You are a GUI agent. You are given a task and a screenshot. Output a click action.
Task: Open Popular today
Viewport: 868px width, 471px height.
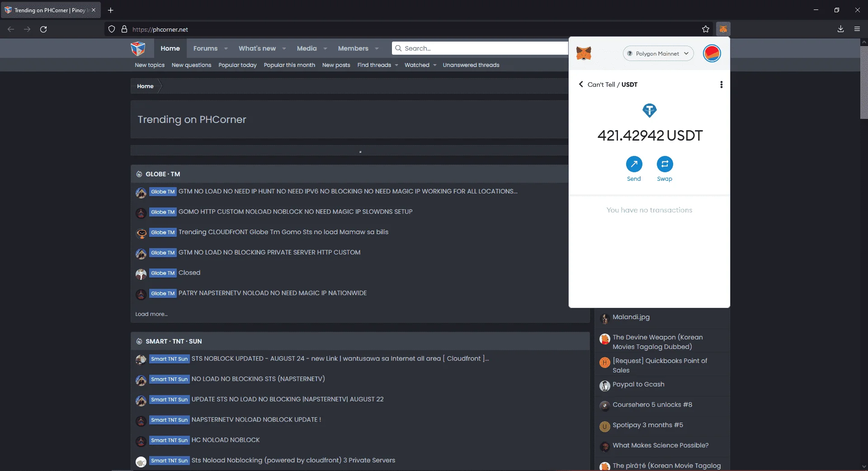pos(237,65)
